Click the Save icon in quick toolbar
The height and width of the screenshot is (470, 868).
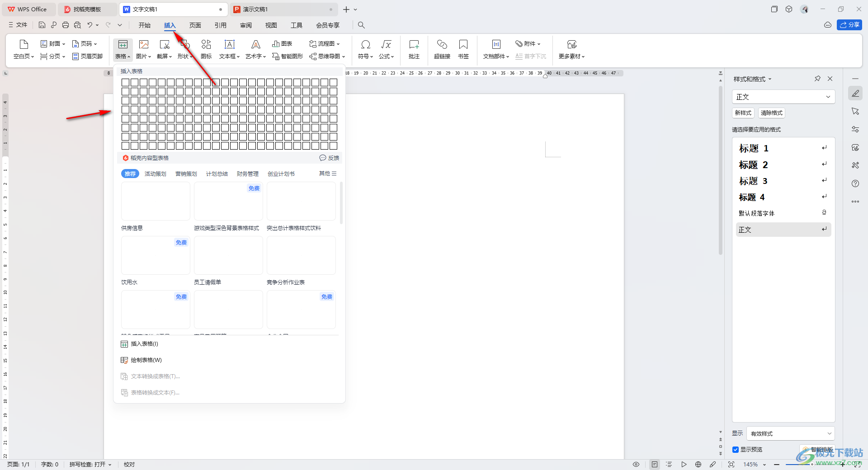[42, 25]
